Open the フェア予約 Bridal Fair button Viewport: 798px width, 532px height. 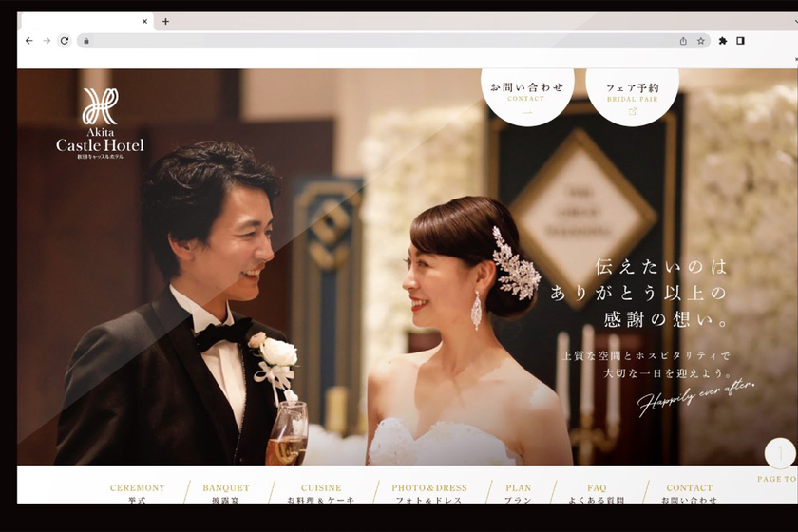pos(633,96)
